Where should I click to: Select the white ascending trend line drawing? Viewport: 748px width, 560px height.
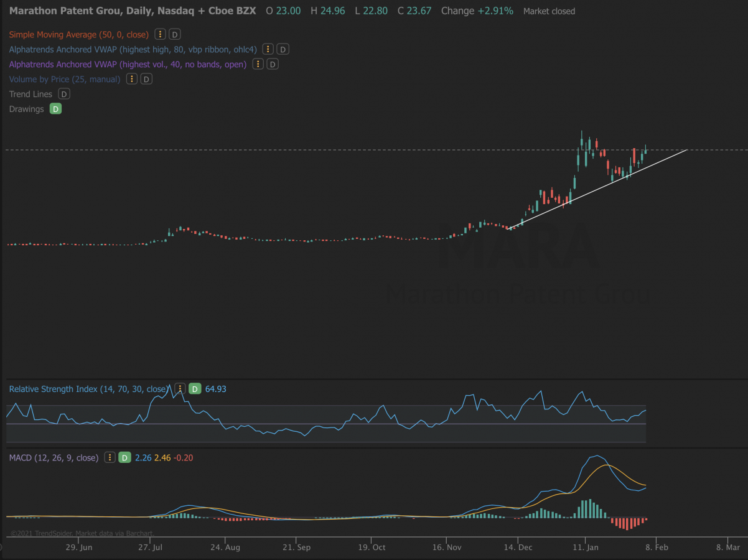click(x=597, y=189)
